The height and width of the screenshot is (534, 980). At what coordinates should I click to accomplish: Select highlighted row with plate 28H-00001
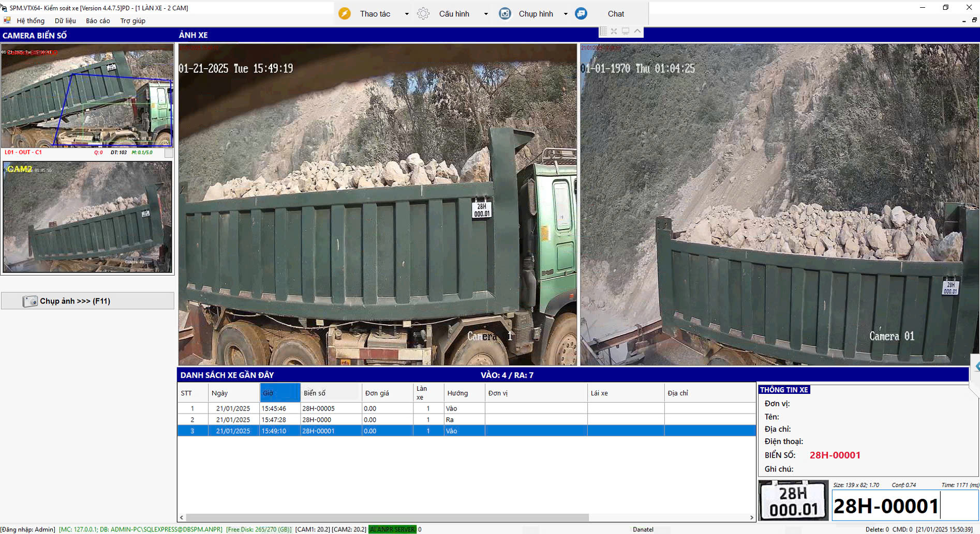467,431
